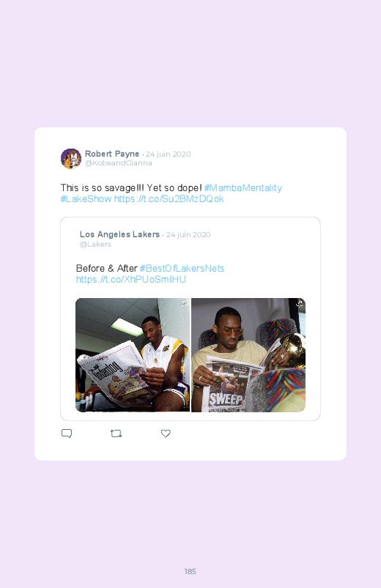Click the 24 juin 2020 date beside Robert Payne

click(x=169, y=154)
